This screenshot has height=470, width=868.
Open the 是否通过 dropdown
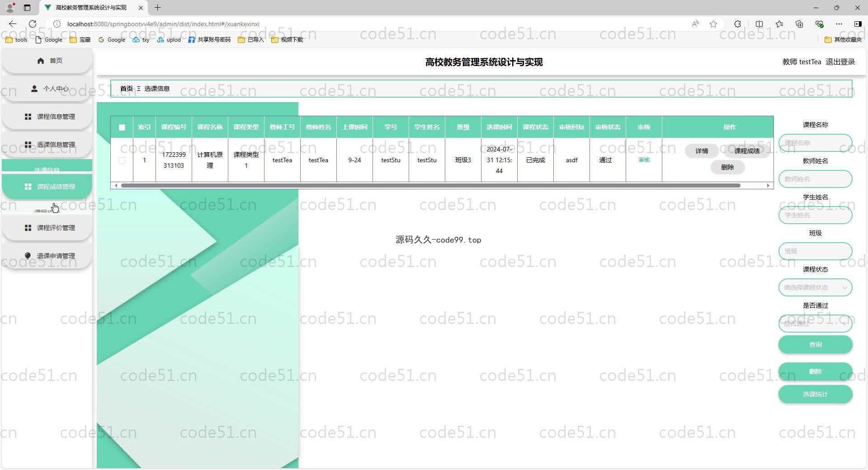(815, 324)
